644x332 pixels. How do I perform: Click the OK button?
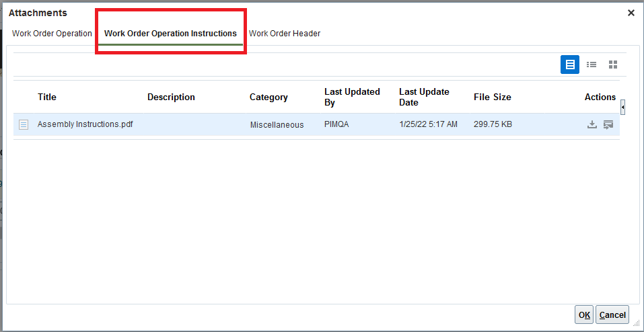click(x=585, y=315)
